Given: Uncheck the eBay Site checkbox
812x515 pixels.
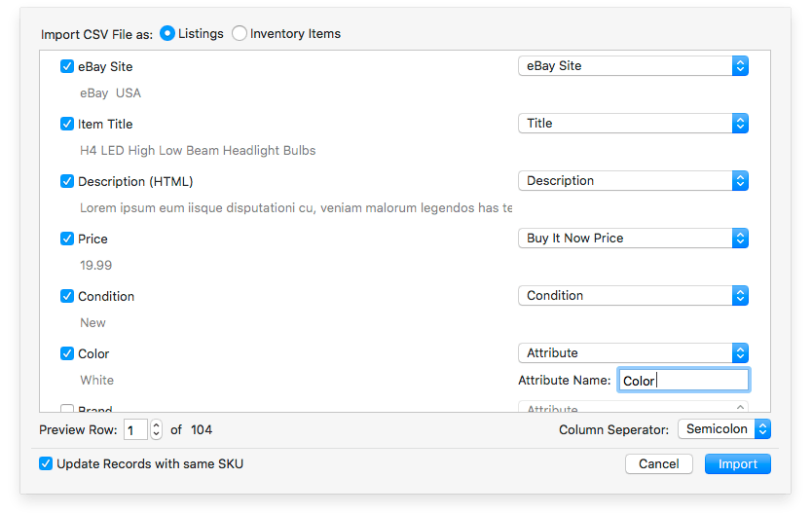Looking at the screenshot, I should (x=67, y=67).
